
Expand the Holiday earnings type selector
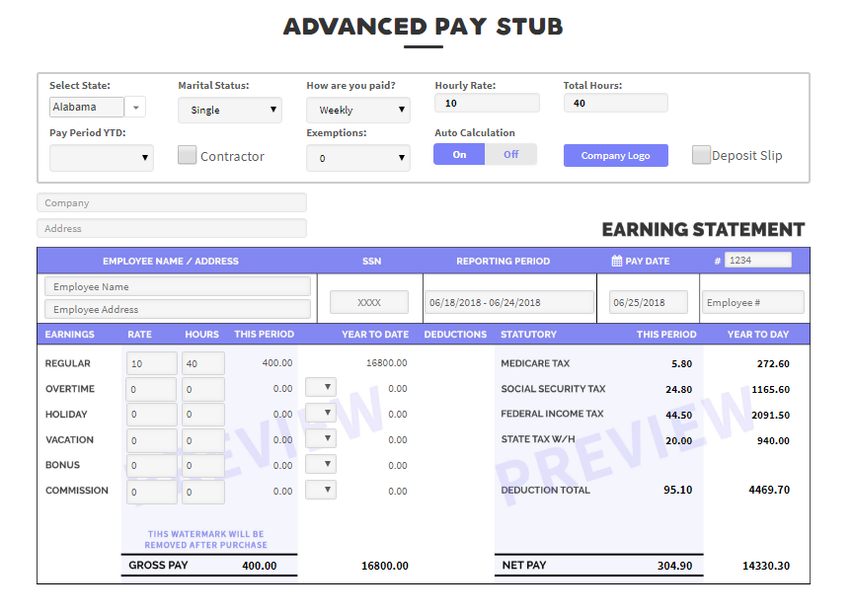point(320,413)
